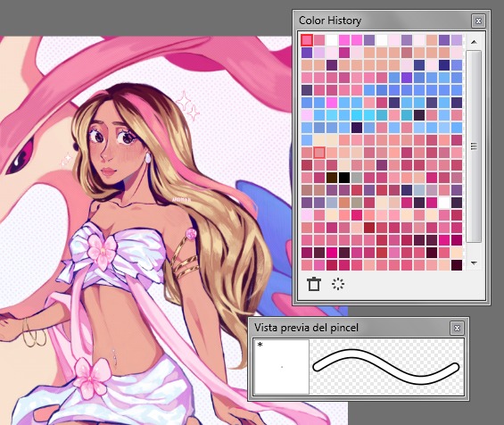The image size is (504, 425).
Task: Click the dotted circle icon beside the trash
Action: coord(337,284)
